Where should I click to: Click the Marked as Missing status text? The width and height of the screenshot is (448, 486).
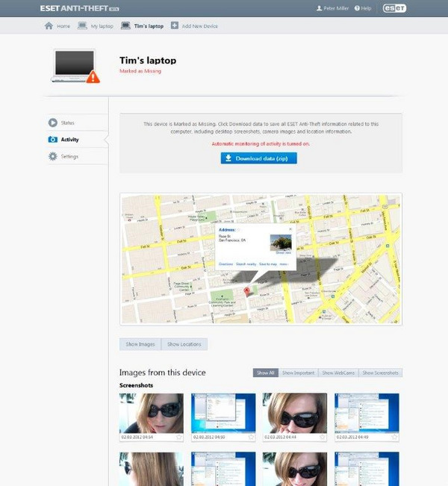click(x=140, y=71)
